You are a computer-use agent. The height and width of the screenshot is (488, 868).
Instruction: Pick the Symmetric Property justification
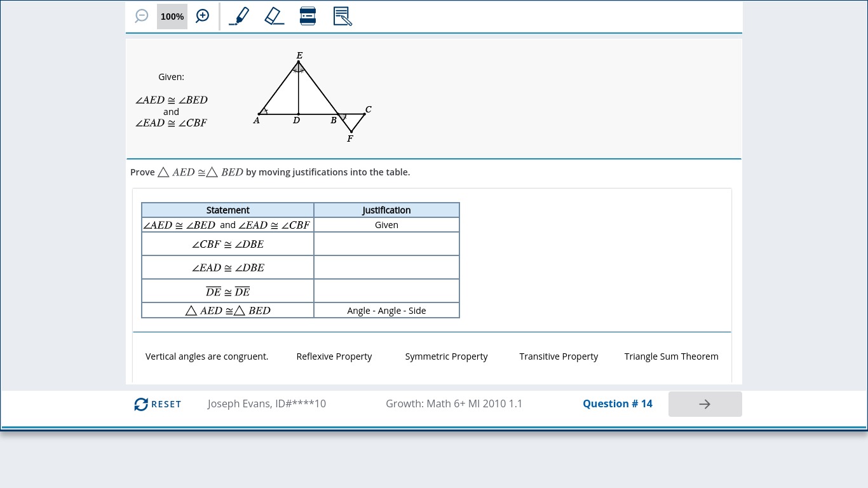[x=447, y=356]
